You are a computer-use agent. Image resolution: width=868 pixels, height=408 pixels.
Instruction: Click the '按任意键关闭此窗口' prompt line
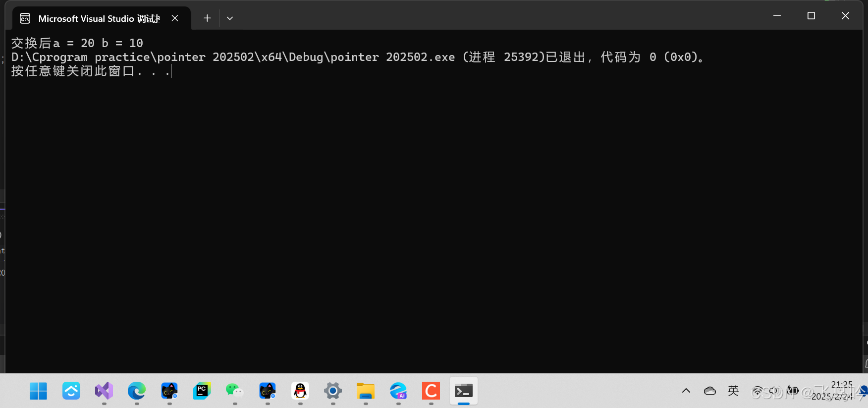pos(91,71)
